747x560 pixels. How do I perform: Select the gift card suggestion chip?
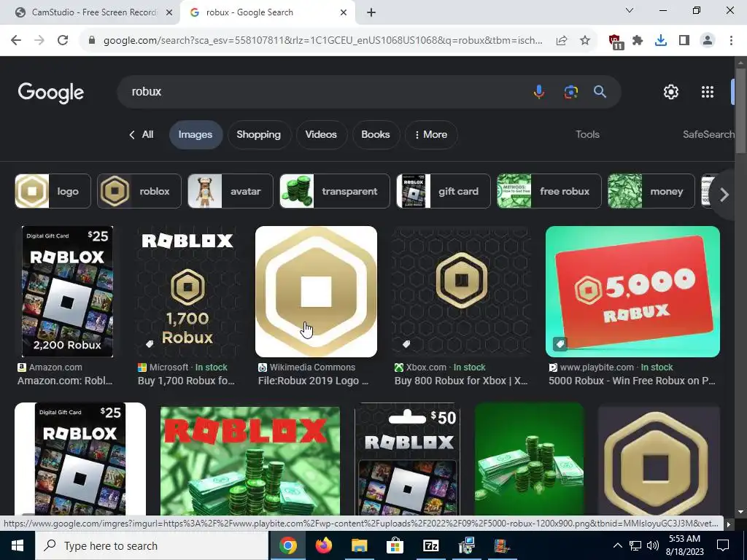[x=444, y=191]
